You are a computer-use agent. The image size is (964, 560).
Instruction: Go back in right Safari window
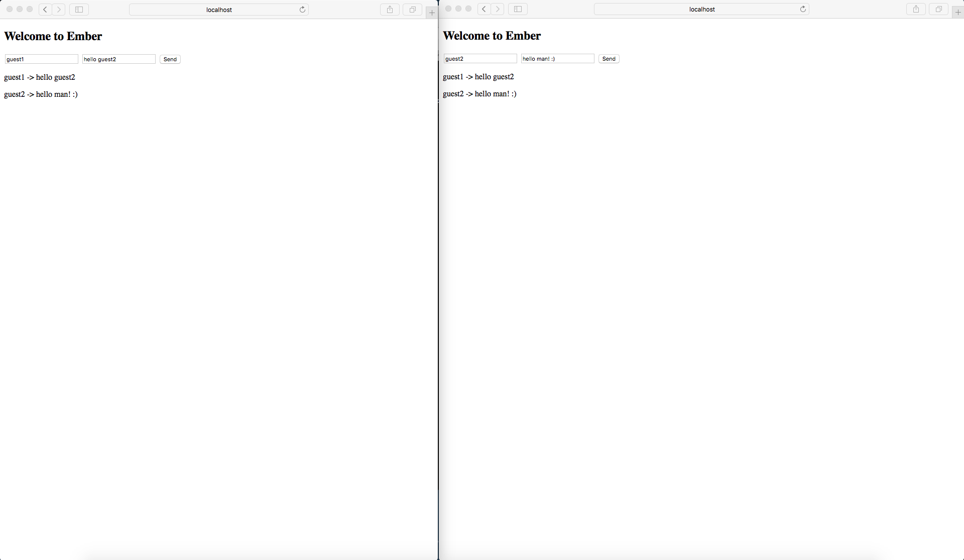click(484, 9)
